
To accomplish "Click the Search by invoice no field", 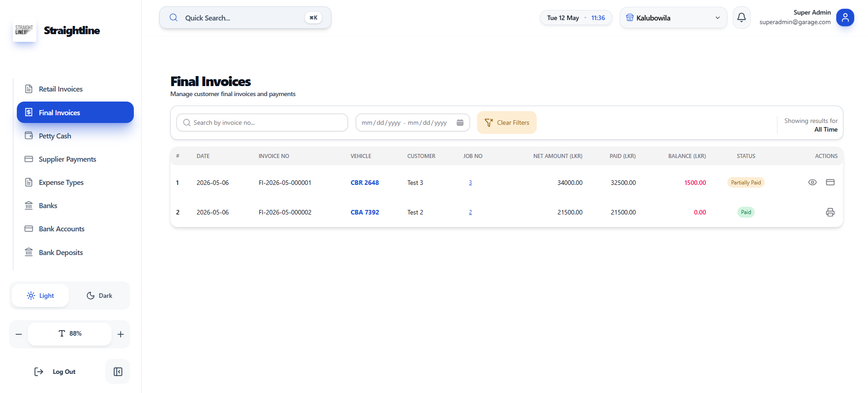I will [262, 122].
